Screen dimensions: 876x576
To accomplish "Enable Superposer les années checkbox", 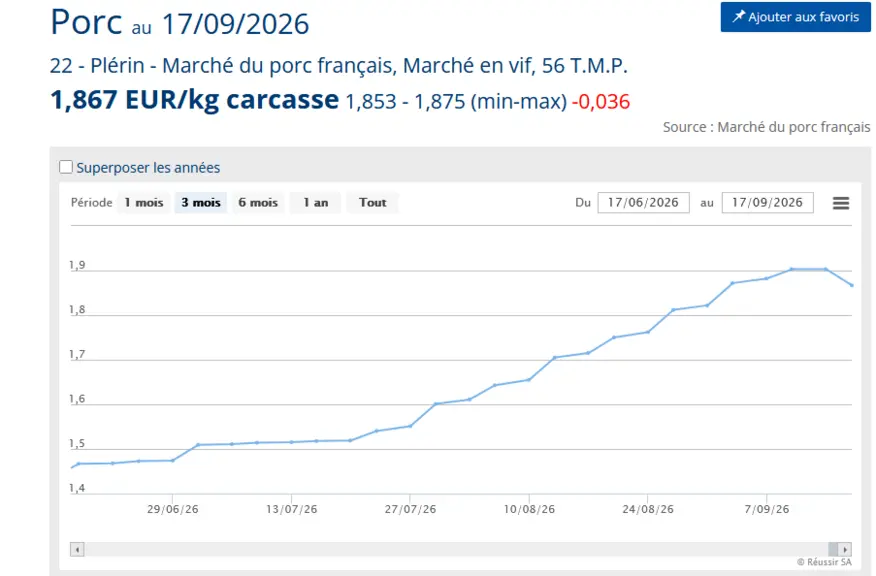I will point(66,167).
